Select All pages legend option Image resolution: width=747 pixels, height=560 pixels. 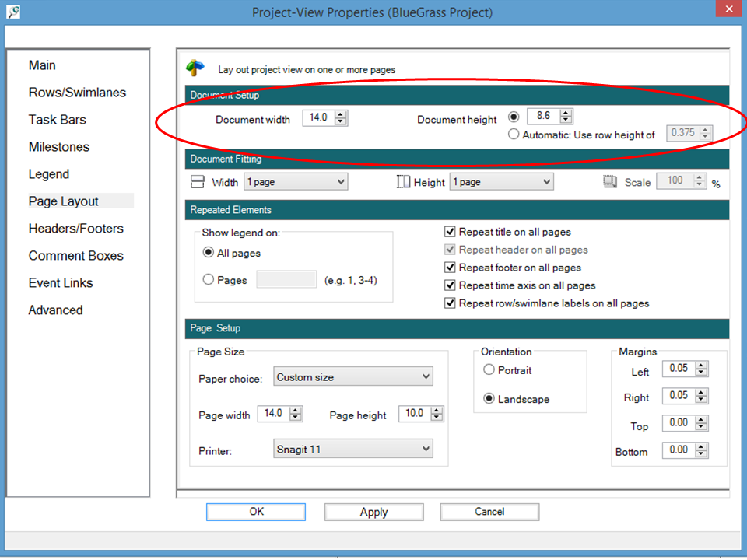(209, 252)
